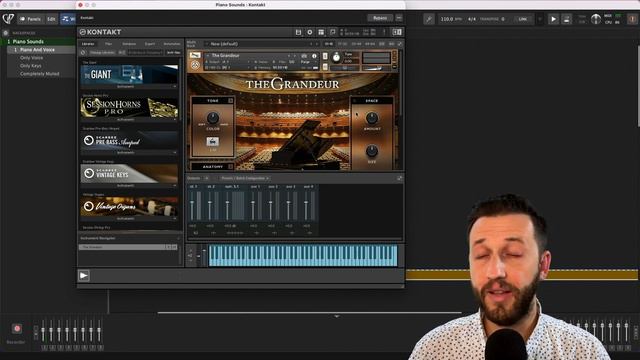Click Kontakt warning exclamation icon
The image size is (640, 360).
tap(384, 32)
